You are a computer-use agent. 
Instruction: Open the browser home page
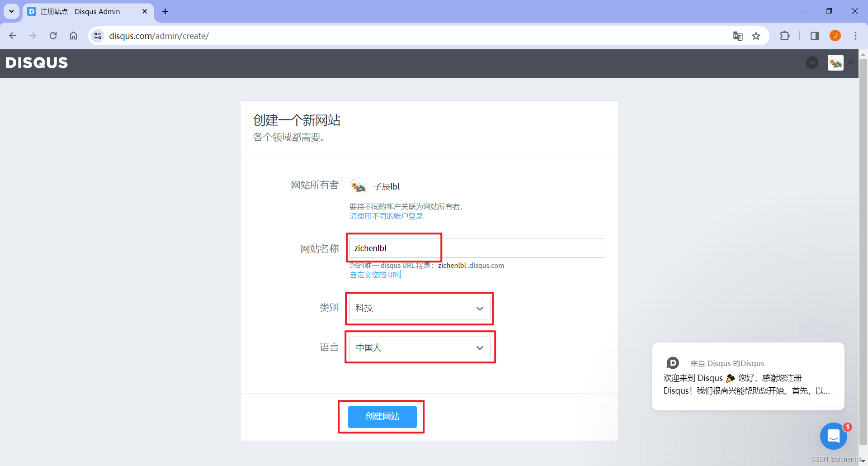coord(73,36)
